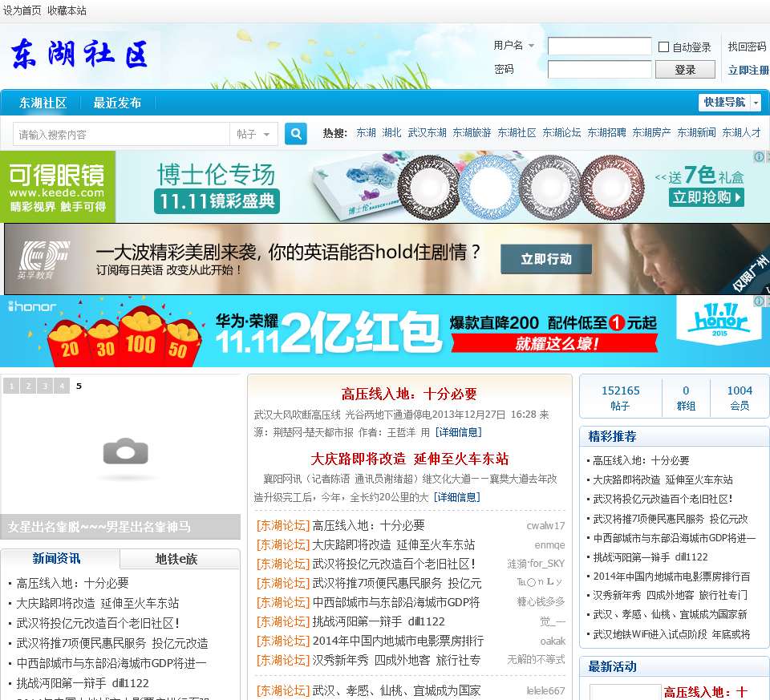Select slideshow page 5

[x=79, y=386]
